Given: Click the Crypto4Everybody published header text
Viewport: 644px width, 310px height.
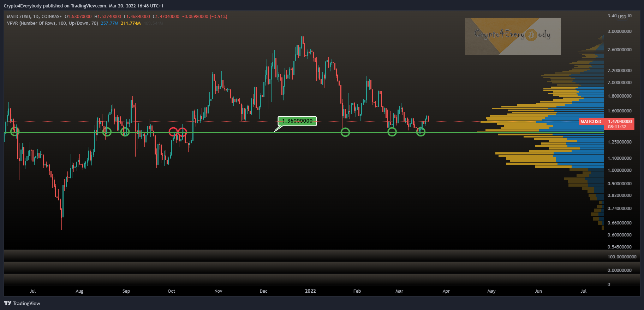Looking at the screenshot, I should 83,6.
